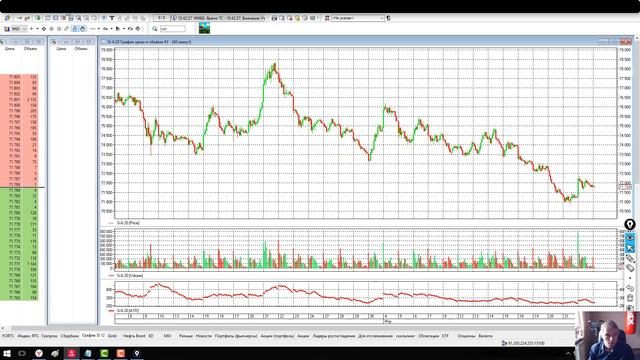Select the eraser tool on annotation panel
This screenshot has height=360, width=640.
click(630, 268)
